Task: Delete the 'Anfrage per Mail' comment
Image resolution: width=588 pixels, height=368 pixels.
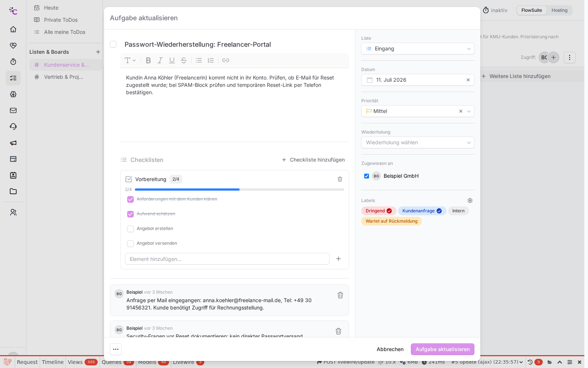Action: pos(340,295)
